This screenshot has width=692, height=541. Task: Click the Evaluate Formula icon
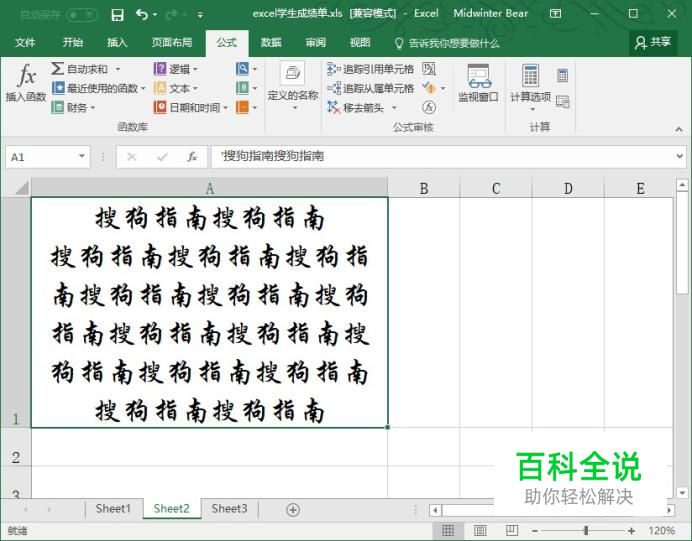pyautogui.click(x=429, y=107)
